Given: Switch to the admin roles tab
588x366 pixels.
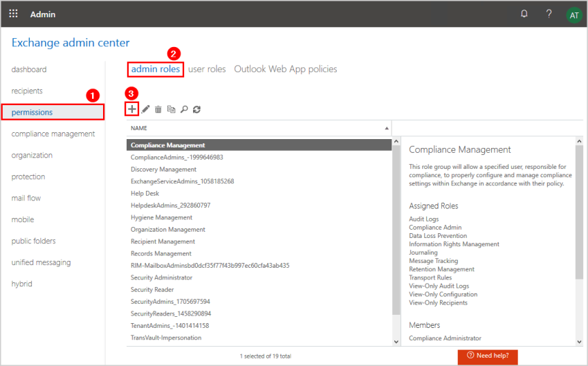Looking at the screenshot, I should click(x=155, y=69).
